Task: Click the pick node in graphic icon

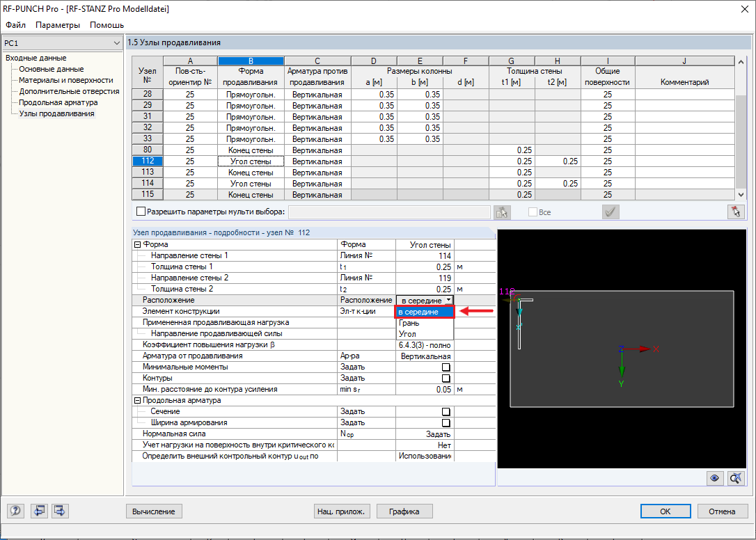Action: pyautogui.click(x=736, y=212)
